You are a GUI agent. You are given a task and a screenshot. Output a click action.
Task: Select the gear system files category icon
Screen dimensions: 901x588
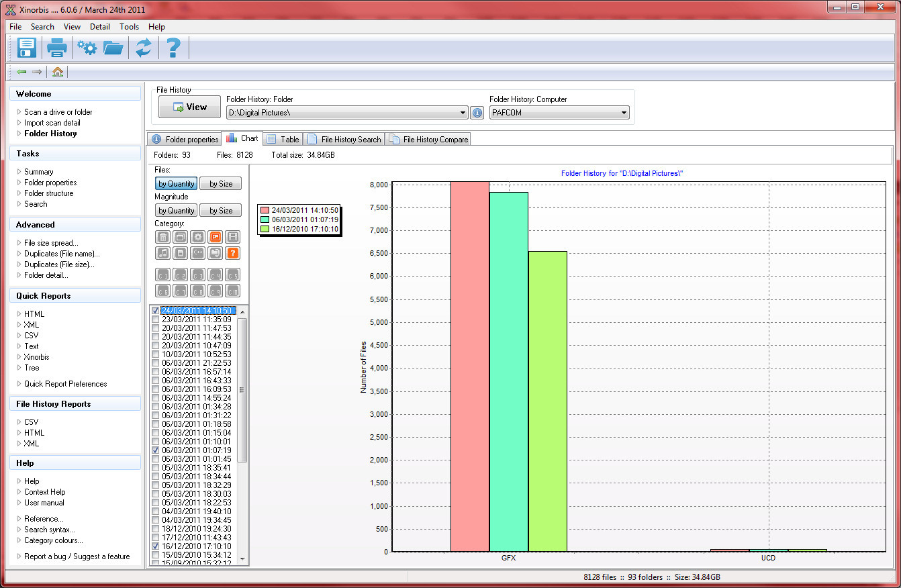(x=197, y=237)
